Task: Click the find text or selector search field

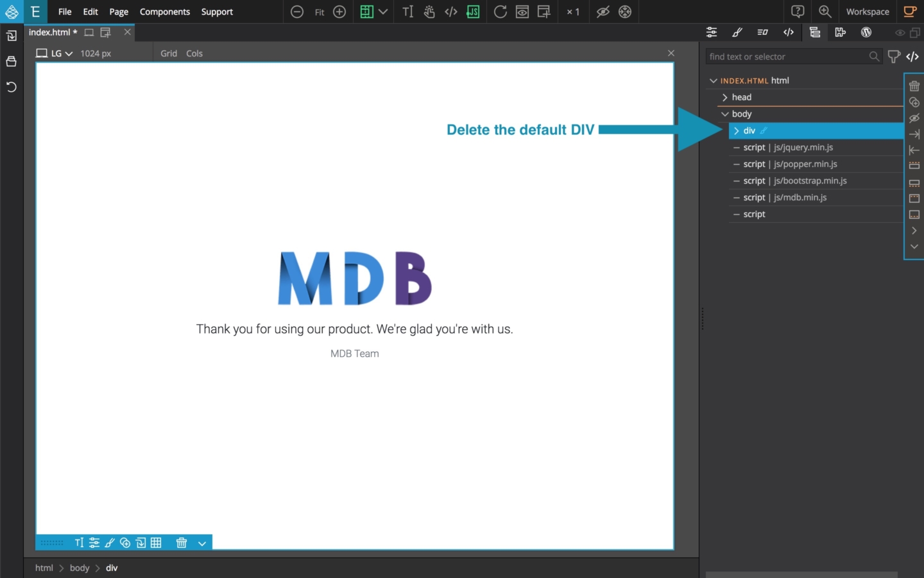Action: 786,57
